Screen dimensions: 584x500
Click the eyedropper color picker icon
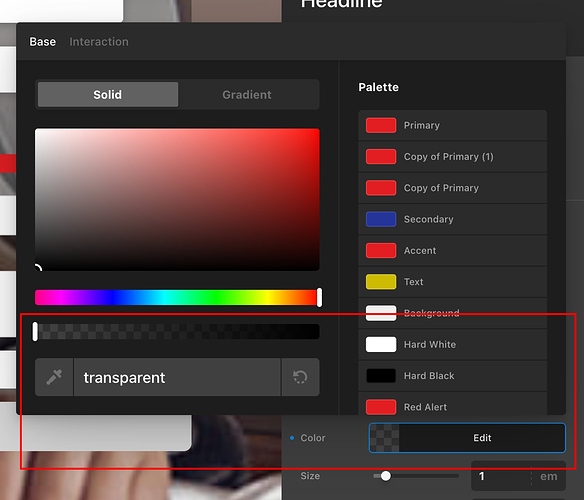[x=54, y=377]
